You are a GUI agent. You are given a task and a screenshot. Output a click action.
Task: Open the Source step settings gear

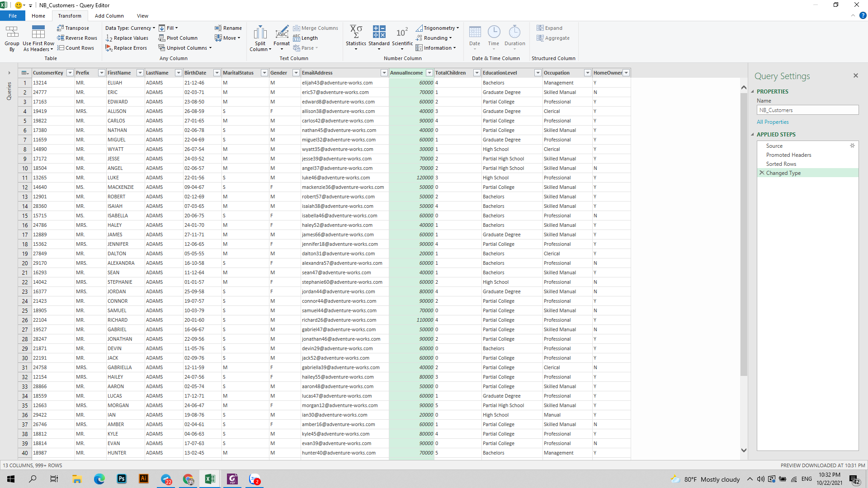click(x=852, y=145)
